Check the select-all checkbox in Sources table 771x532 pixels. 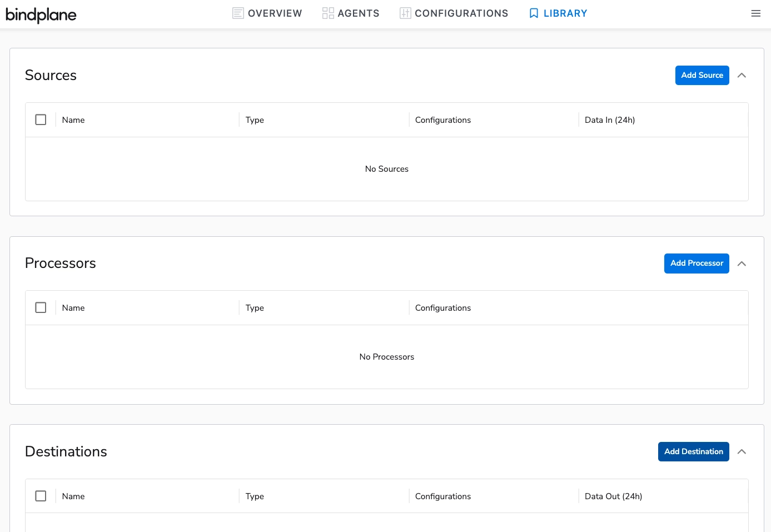click(x=41, y=120)
